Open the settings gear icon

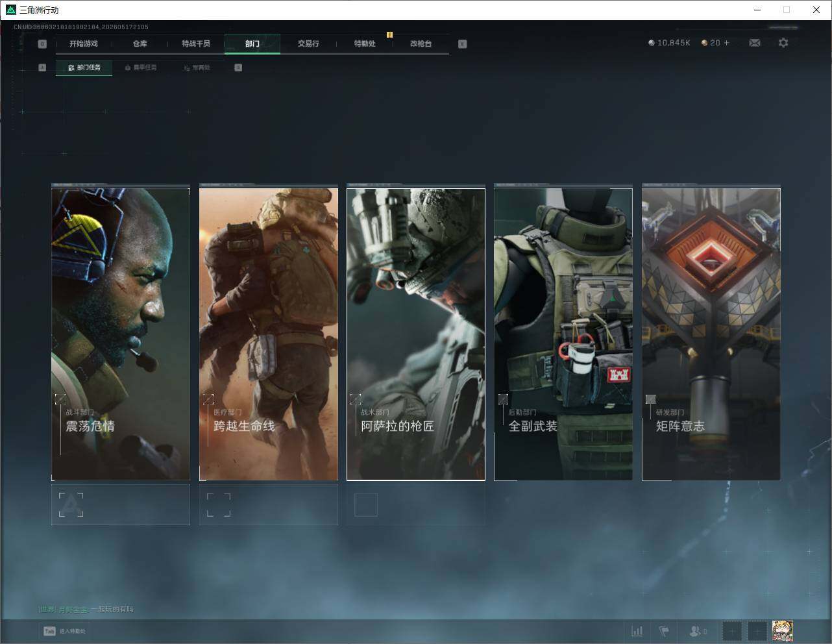783,43
